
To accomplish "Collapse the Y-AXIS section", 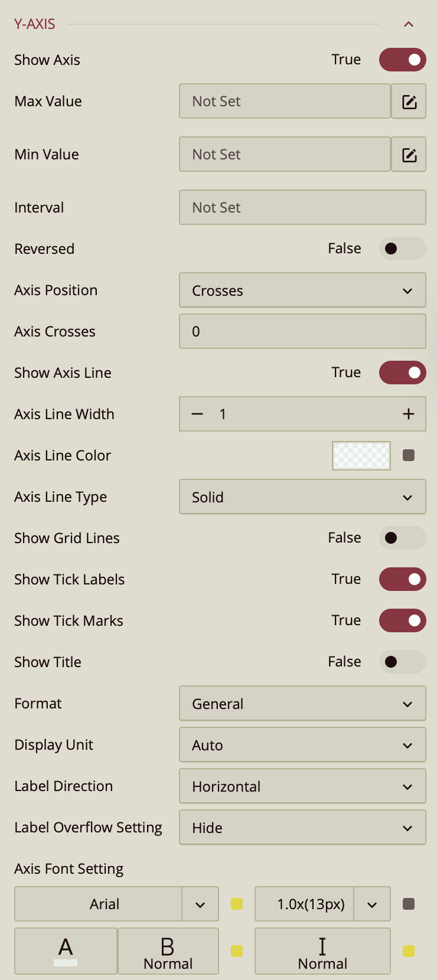I will click(x=408, y=24).
